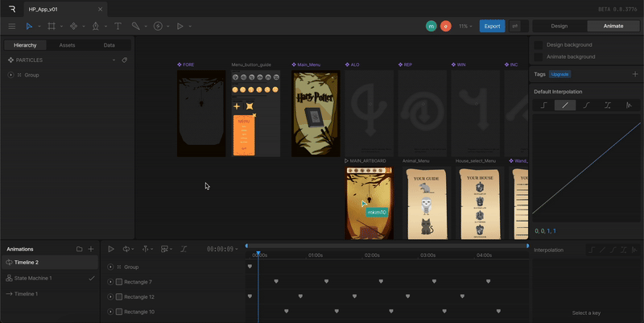The width and height of the screenshot is (644, 323).
Task: Click the work area end handle
Action: (528, 246)
